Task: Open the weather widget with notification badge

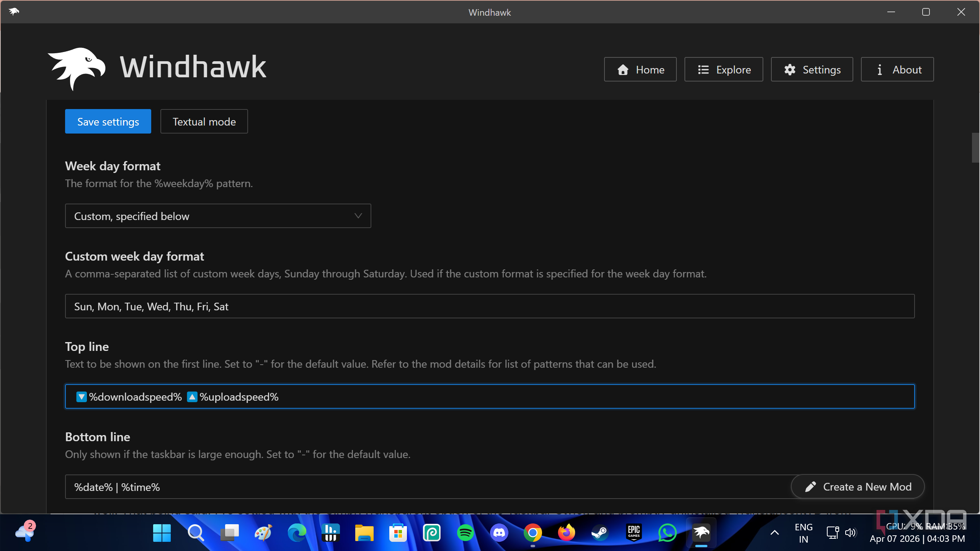Action: 25,532
